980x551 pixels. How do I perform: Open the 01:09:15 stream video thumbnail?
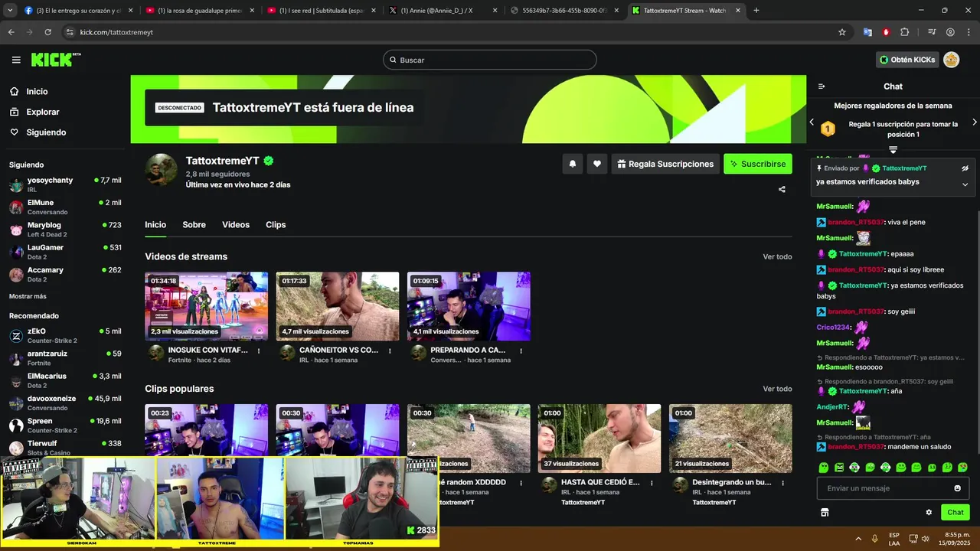coord(469,306)
